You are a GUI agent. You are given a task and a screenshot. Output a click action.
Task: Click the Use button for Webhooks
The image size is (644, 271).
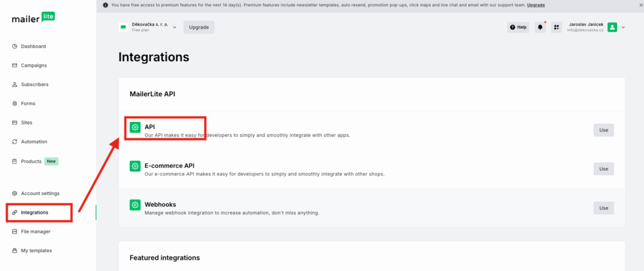[603, 207]
